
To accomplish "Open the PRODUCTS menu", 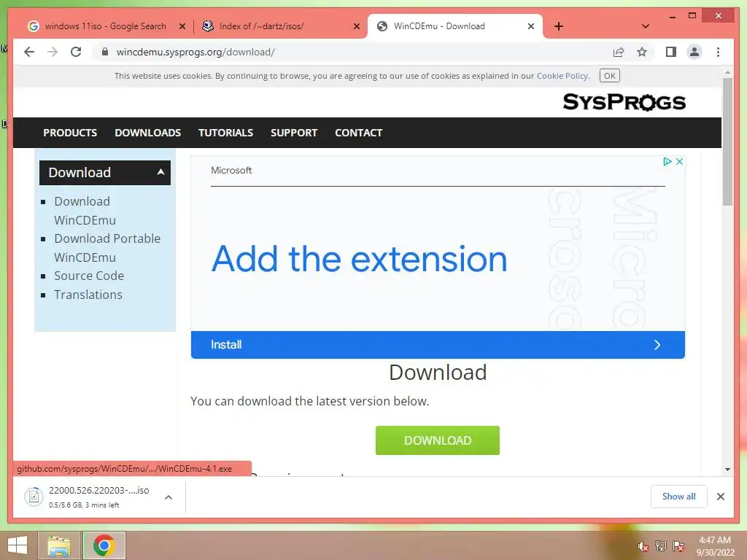I will (70, 133).
